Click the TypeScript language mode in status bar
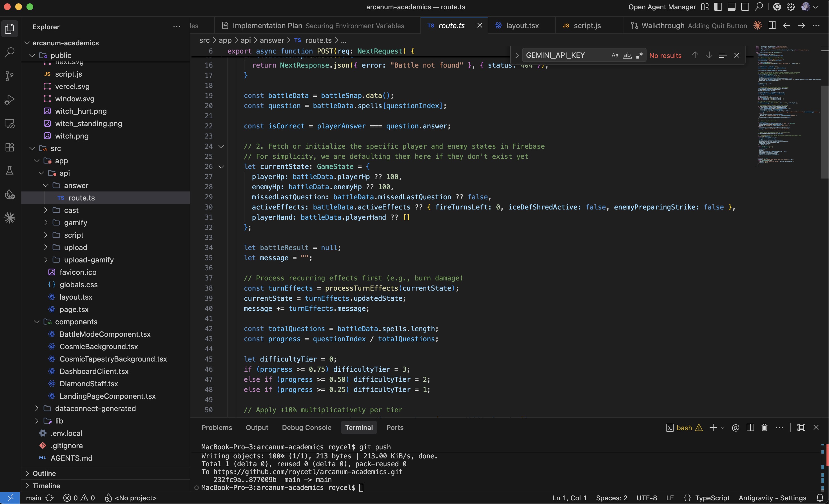 coord(712,498)
